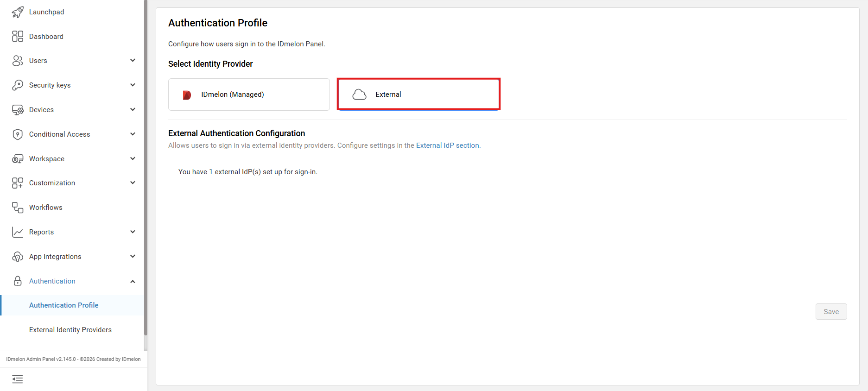Follow the External IdP section link
868x391 pixels.
pyautogui.click(x=448, y=145)
